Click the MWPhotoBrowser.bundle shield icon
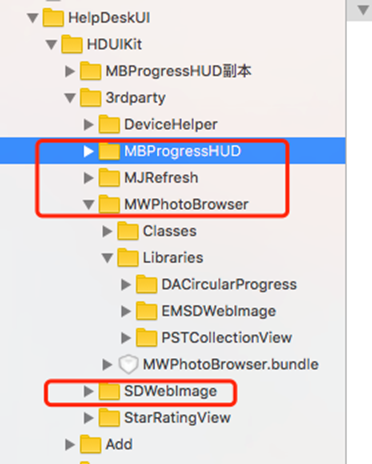Image resolution: width=372 pixels, height=464 pixels. (128, 364)
